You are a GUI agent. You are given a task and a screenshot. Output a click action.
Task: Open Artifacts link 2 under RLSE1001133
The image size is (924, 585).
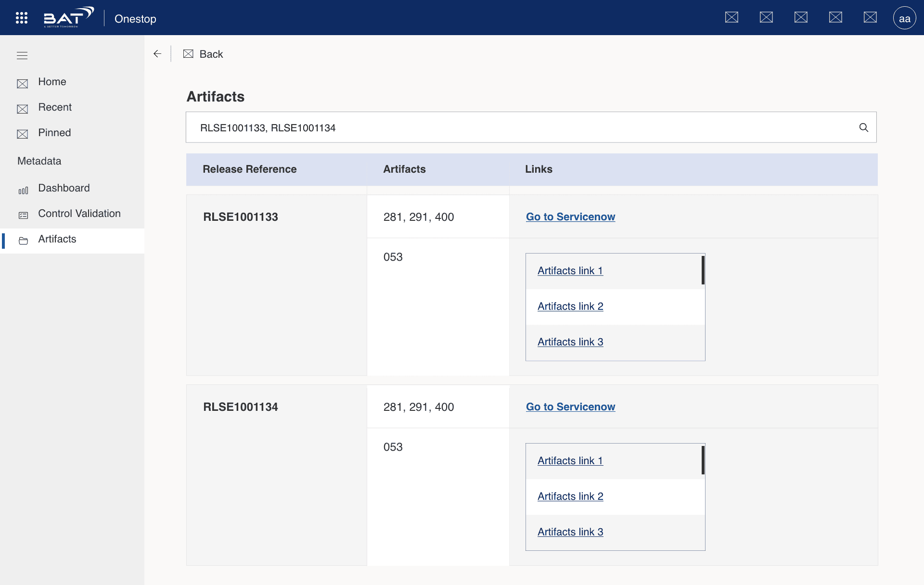[570, 306]
